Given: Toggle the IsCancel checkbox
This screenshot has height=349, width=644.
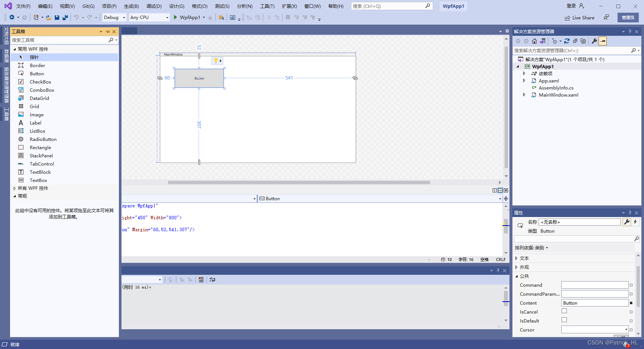Looking at the screenshot, I should coord(564,311).
